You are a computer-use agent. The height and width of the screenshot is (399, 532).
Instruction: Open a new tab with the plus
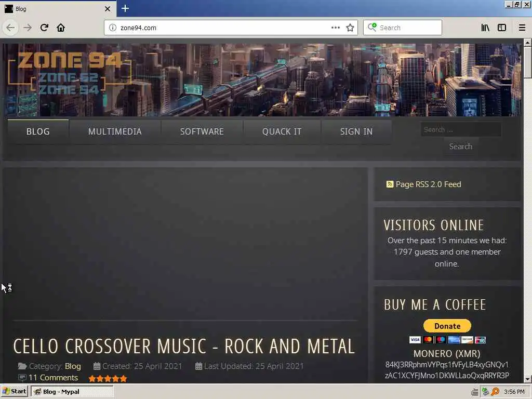[125, 8]
